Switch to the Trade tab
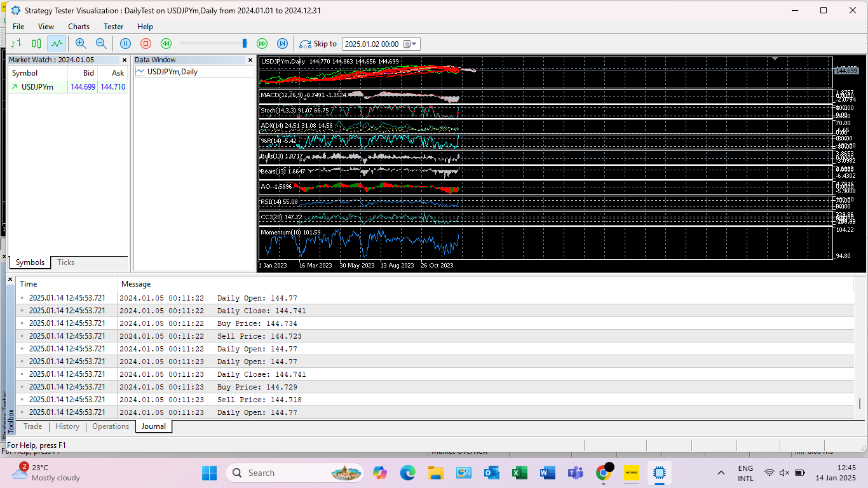 point(33,426)
